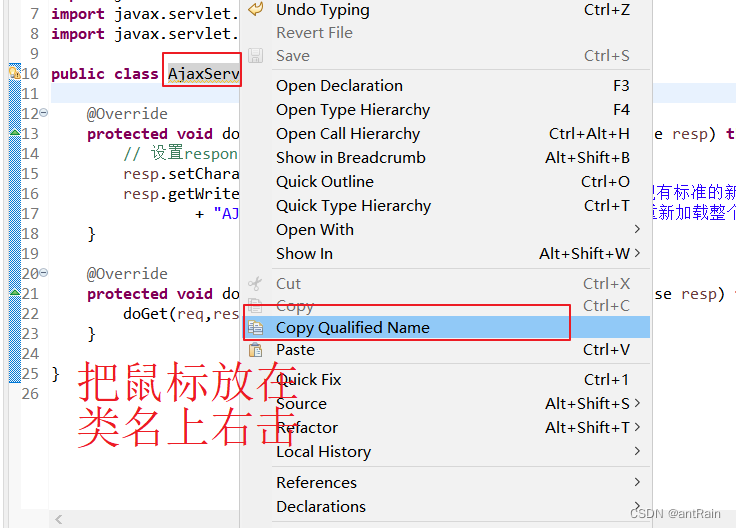The width and height of the screenshot is (736, 528).
Task: Click the Save floppy disk icon
Action: point(255,55)
